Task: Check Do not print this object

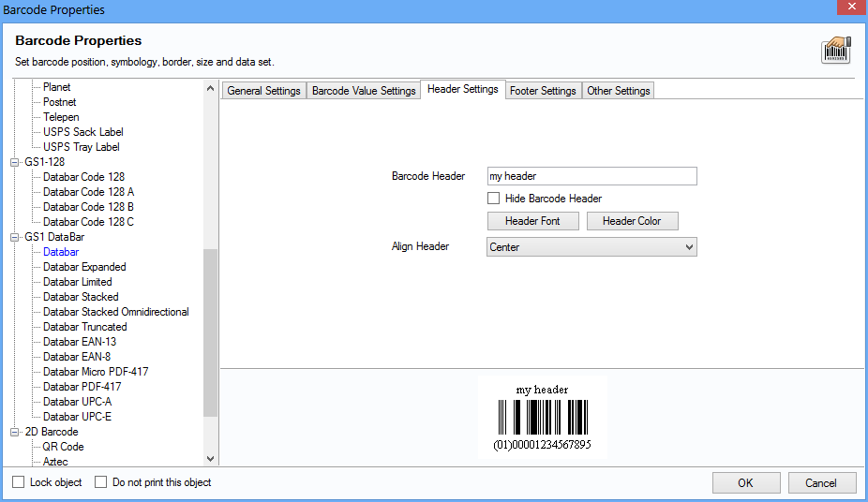Action: pos(100,482)
